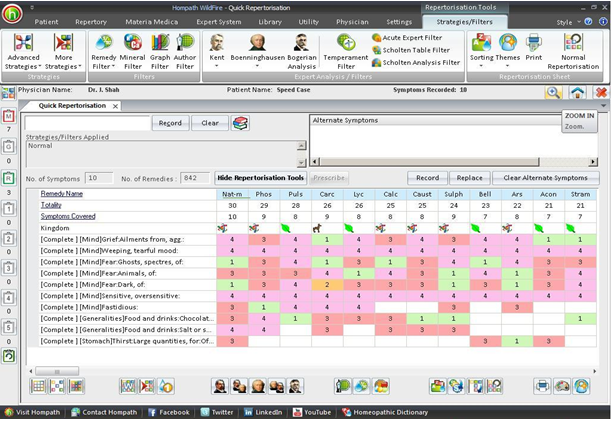Screen dimensions: 612x421
Task: Open the Repertory menu tab
Action: click(x=91, y=22)
